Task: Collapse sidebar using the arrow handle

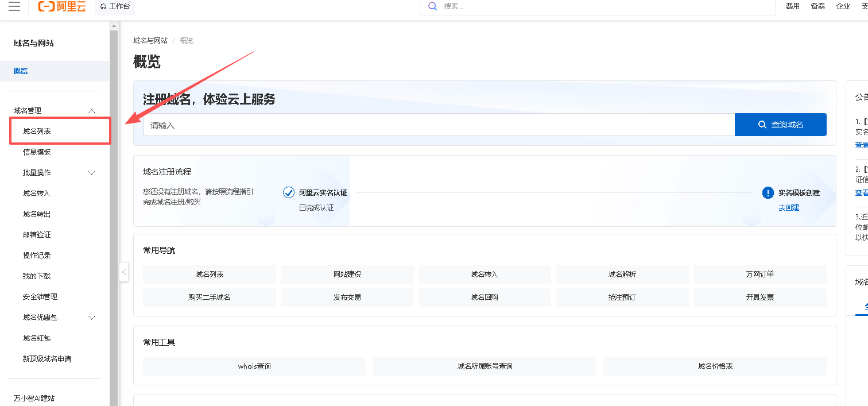Action: (124, 272)
